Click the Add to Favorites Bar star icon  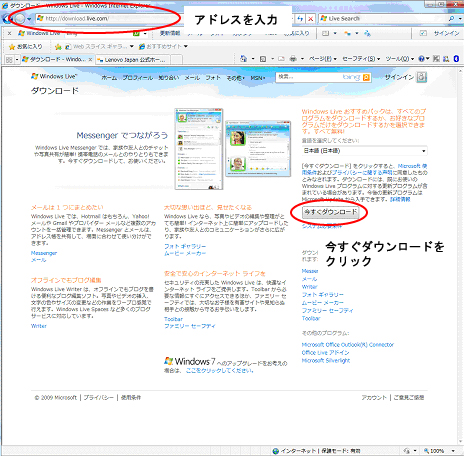[58, 47]
